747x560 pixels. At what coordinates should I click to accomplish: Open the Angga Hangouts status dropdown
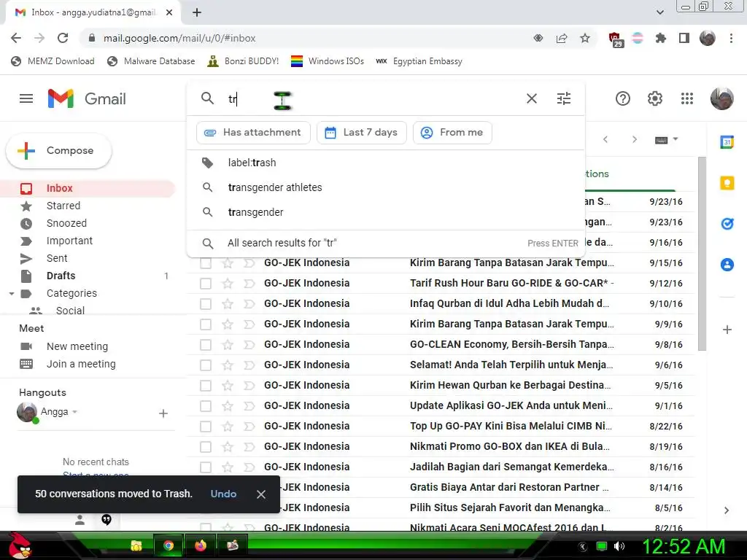pos(75,412)
